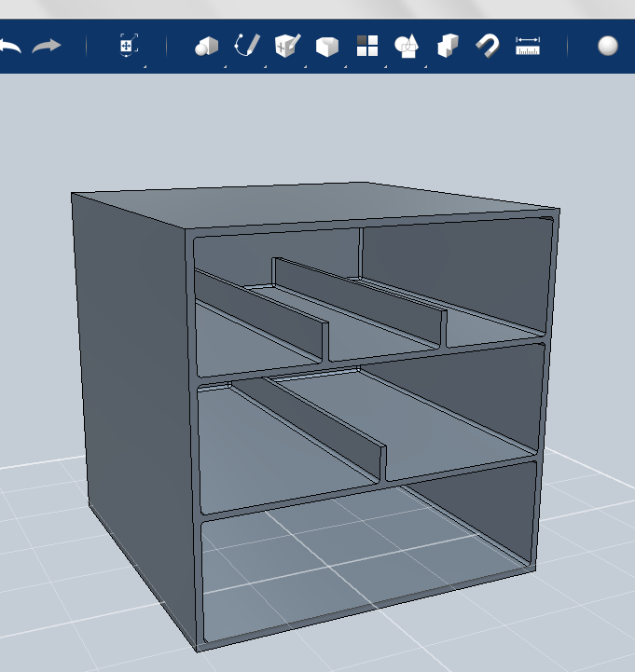The width and height of the screenshot is (635, 672).
Task: Redo the previously undone action
Action: (47, 46)
